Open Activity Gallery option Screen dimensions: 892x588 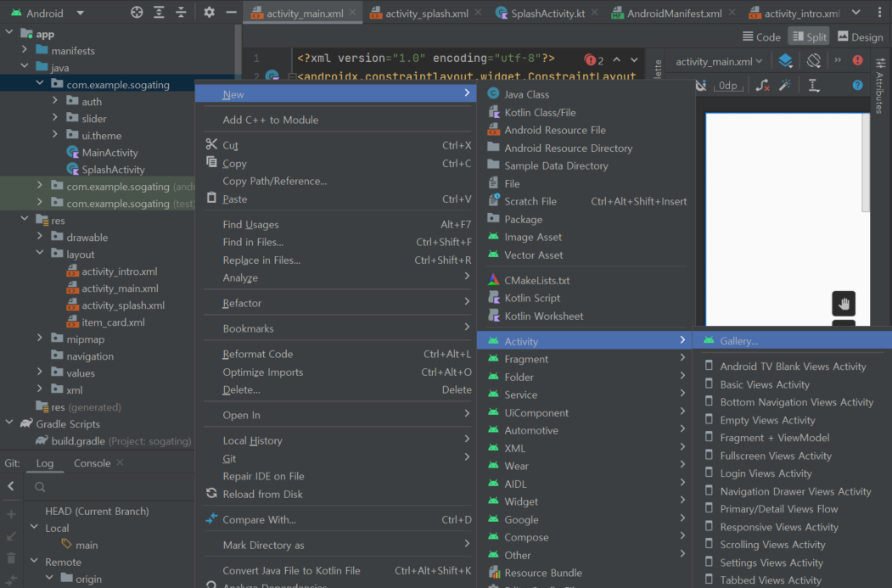(792, 341)
